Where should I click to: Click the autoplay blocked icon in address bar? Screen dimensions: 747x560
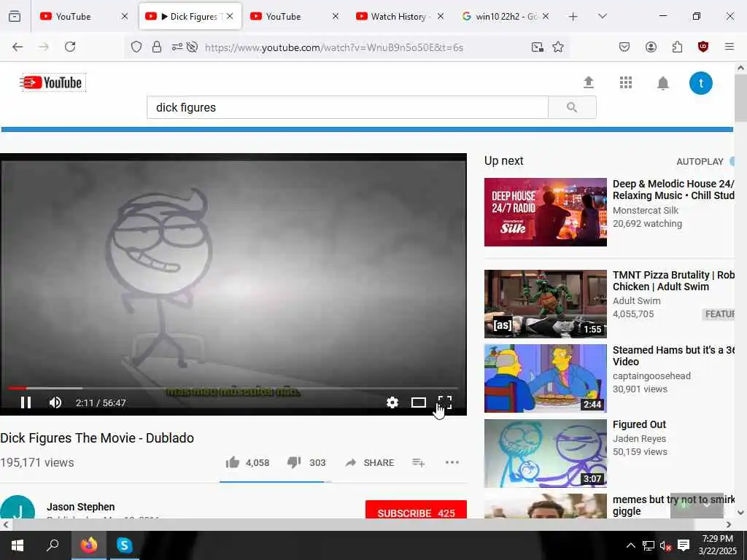(192, 47)
